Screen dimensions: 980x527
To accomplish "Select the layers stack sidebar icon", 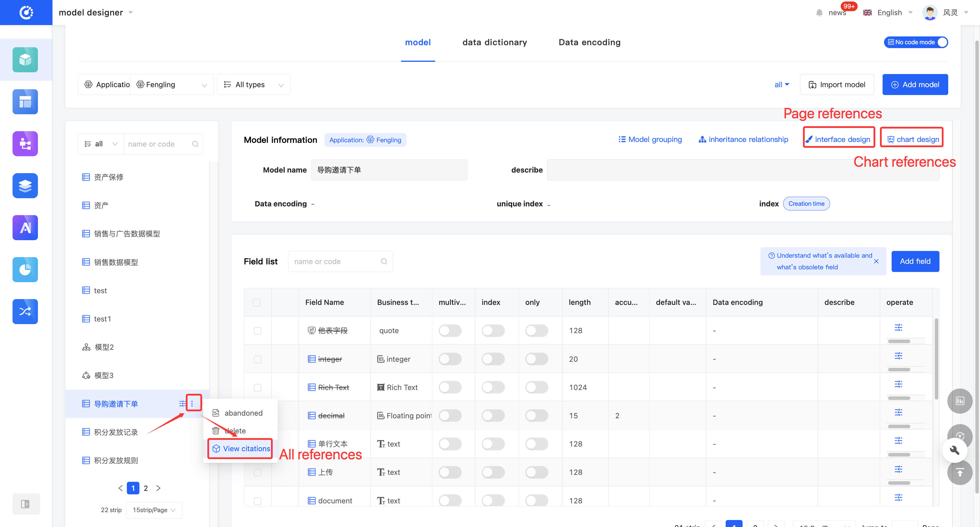I will click(25, 186).
